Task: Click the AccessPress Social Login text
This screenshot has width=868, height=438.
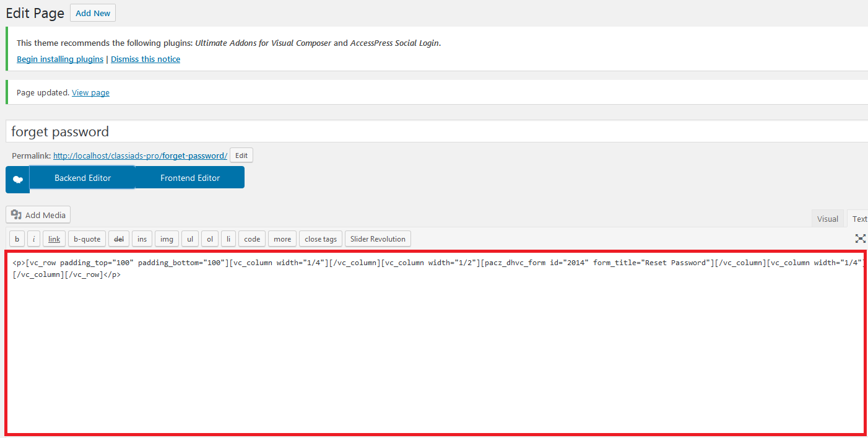Action: 395,43
